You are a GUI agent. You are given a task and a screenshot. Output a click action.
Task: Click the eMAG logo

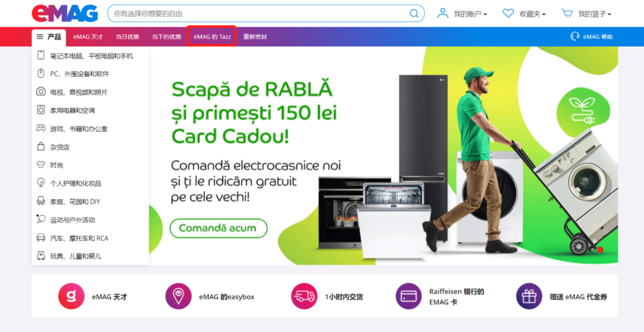point(65,13)
